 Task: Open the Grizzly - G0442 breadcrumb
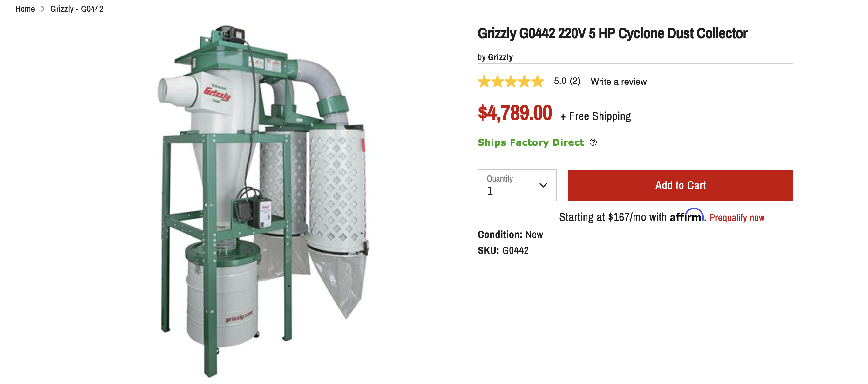(x=77, y=9)
